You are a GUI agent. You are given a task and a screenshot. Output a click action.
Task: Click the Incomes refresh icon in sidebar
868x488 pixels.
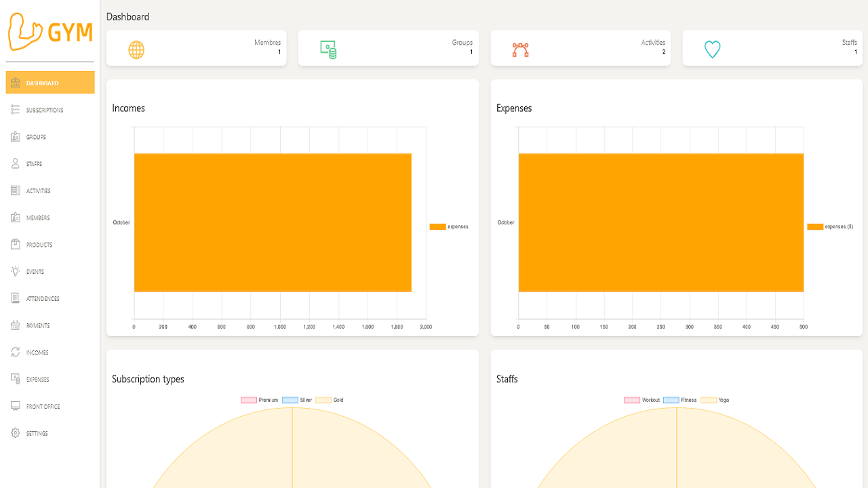pyautogui.click(x=15, y=352)
